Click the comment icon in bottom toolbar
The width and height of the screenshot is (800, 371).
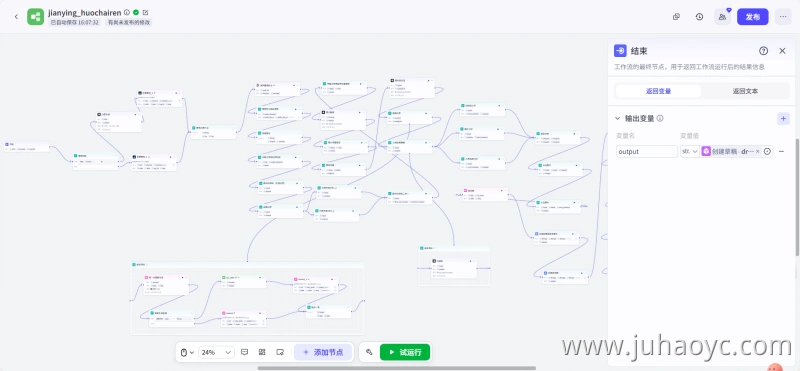(244, 352)
